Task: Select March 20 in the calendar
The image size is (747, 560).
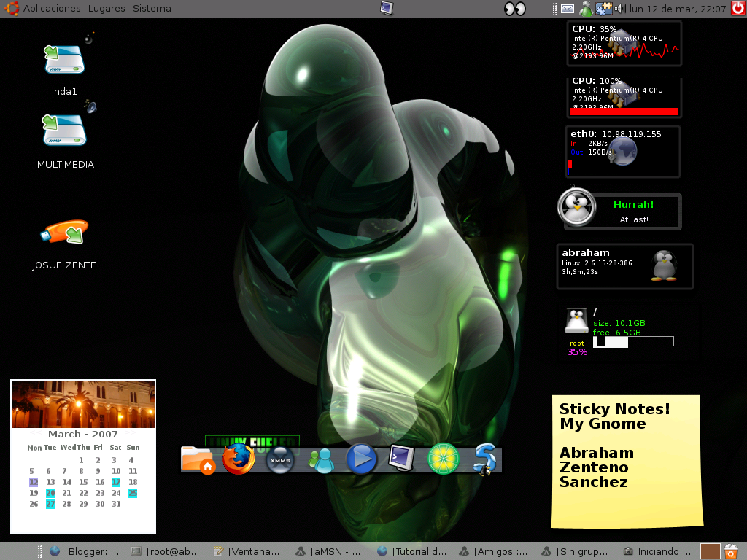Action: 50,493
